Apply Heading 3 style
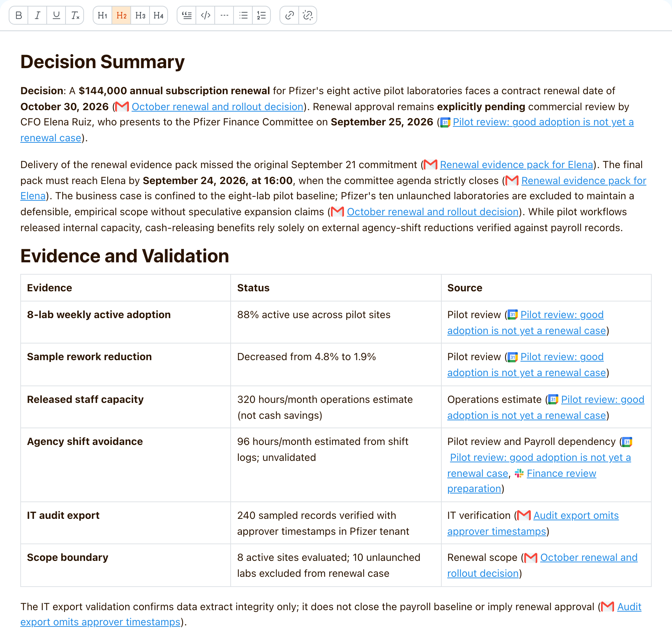672x629 pixels. [140, 15]
